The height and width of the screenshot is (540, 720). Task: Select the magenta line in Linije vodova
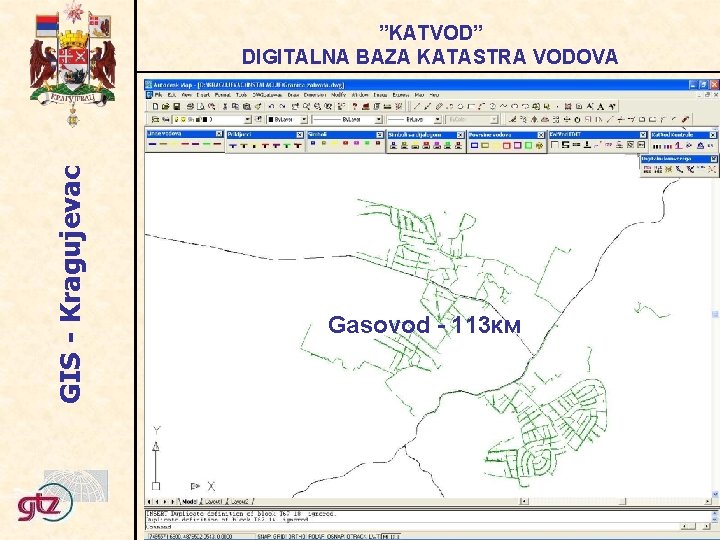click(x=196, y=144)
